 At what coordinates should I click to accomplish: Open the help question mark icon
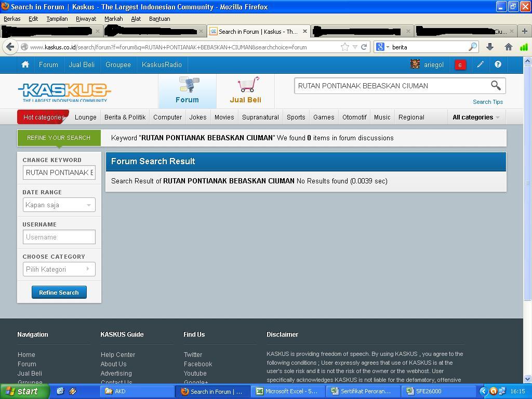tap(498, 64)
